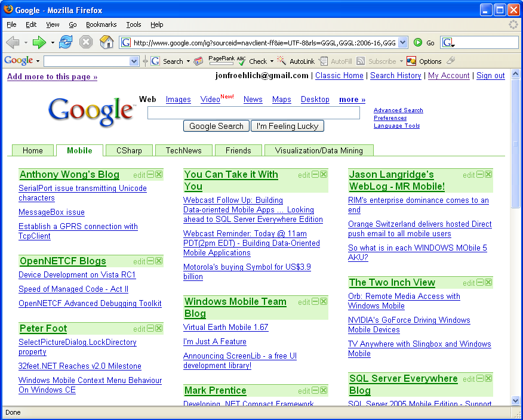Minimize the You Can Take it With You module
This screenshot has width=523, height=420.
[315, 174]
